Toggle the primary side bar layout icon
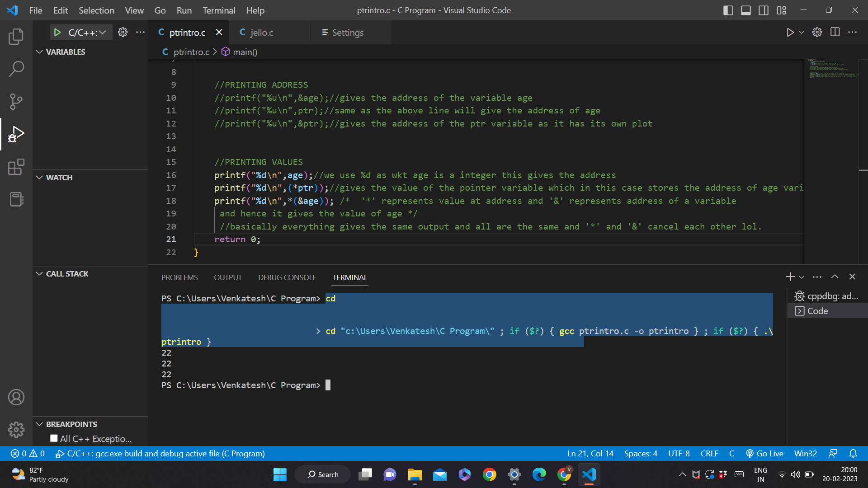 [x=728, y=10]
